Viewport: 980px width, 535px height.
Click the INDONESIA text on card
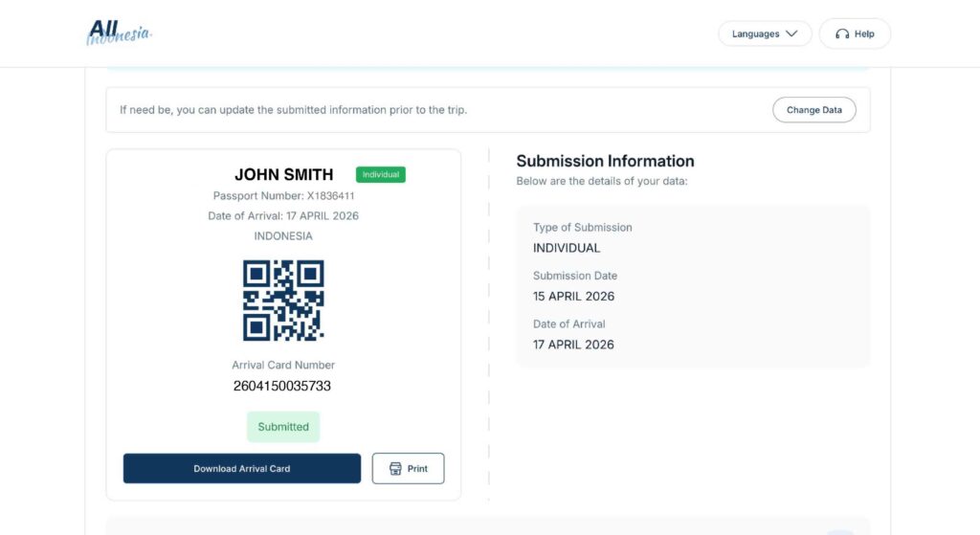[283, 236]
